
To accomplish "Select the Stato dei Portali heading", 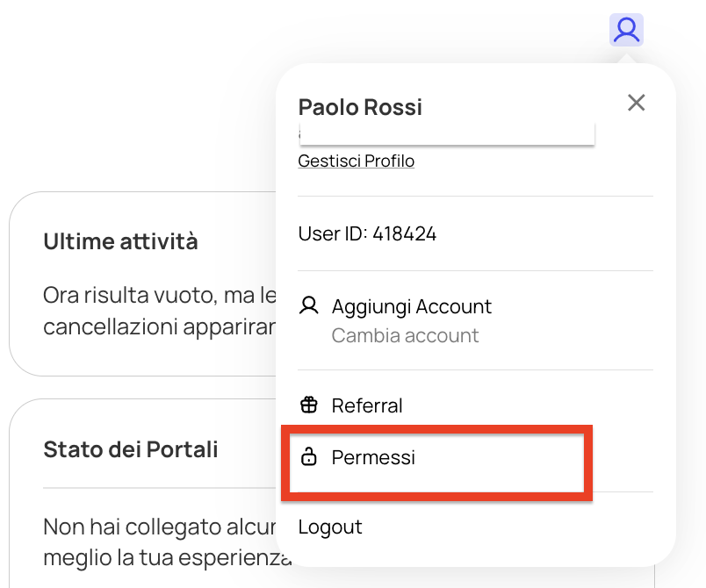I will pos(131,449).
